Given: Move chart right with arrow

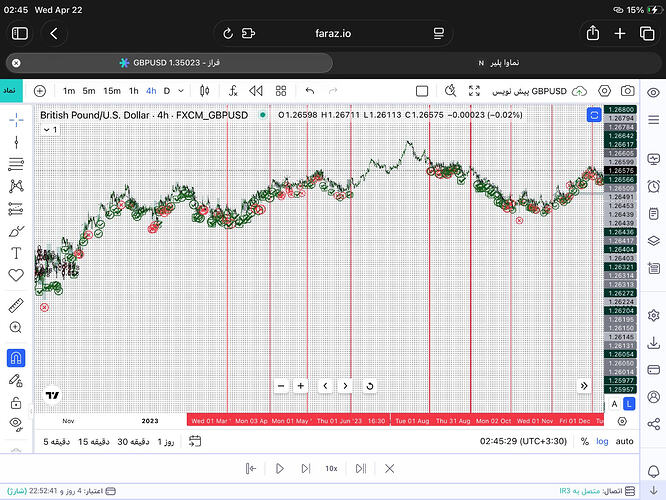Looking at the screenshot, I should click(x=345, y=386).
